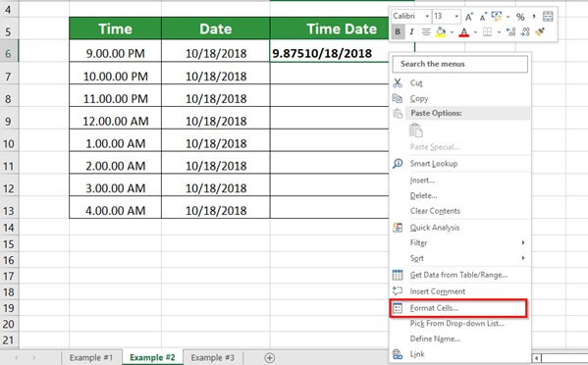Click the Merge & Center icon

click(548, 17)
